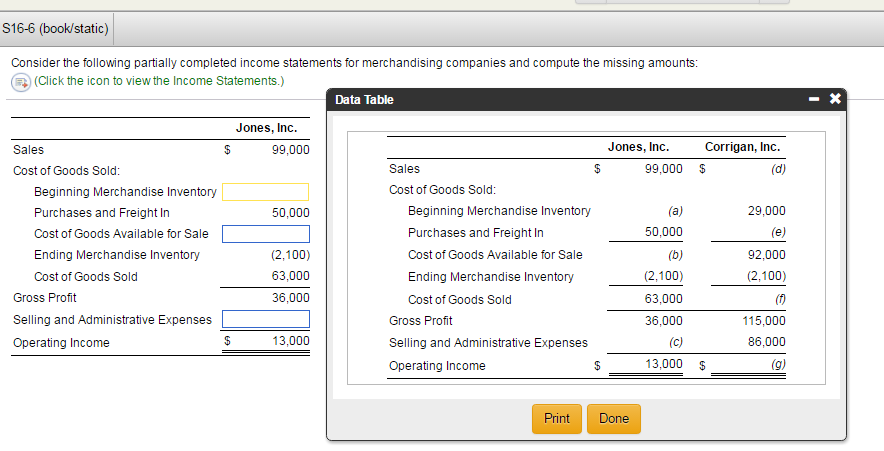Print the Data Table
The width and height of the screenshot is (884, 451).
(556, 419)
